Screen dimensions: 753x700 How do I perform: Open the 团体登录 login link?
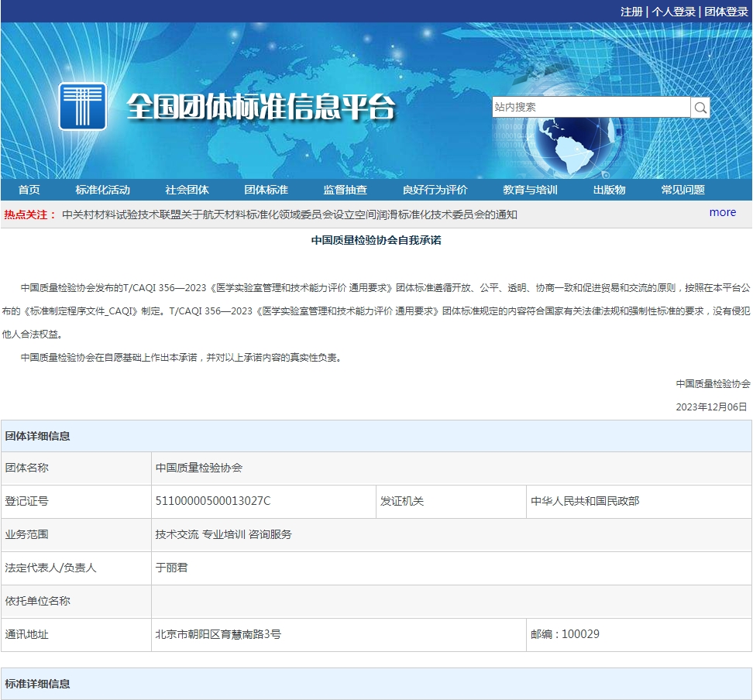726,12
